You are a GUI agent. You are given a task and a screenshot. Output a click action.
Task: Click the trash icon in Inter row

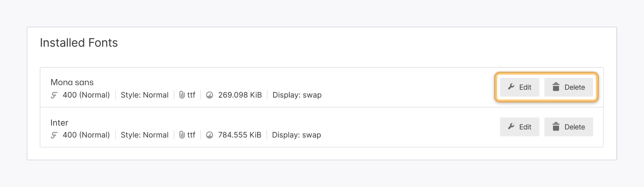tap(556, 127)
